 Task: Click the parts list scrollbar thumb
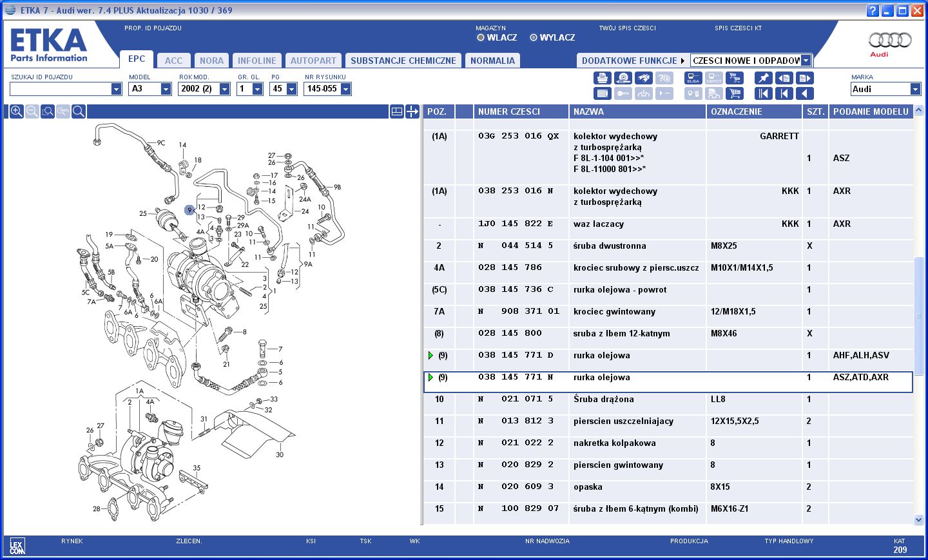coord(919,316)
